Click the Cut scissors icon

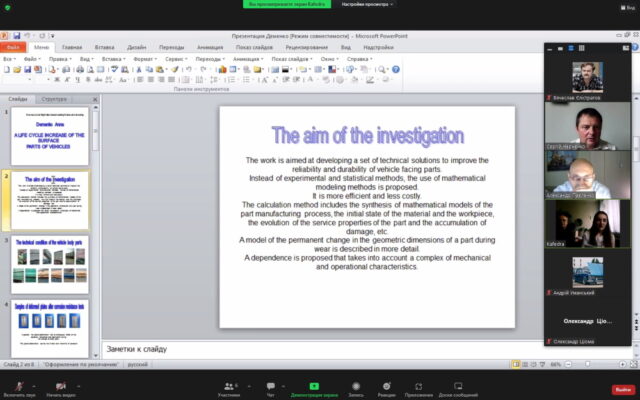pyautogui.click(x=139, y=69)
